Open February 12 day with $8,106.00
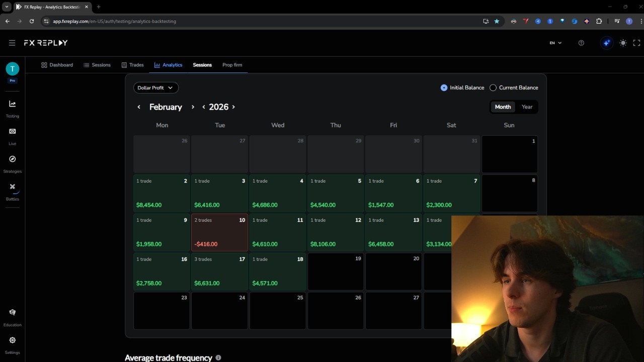The height and width of the screenshot is (362, 644). point(336,232)
